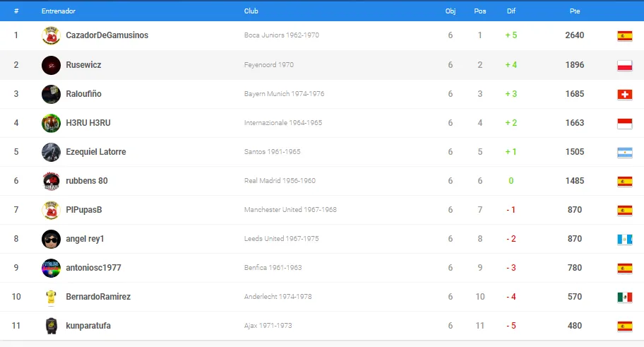The height and width of the screenshot is (347, 644).
Task: Open PIPupasB avatar picture
Action: tap(51, 210)
